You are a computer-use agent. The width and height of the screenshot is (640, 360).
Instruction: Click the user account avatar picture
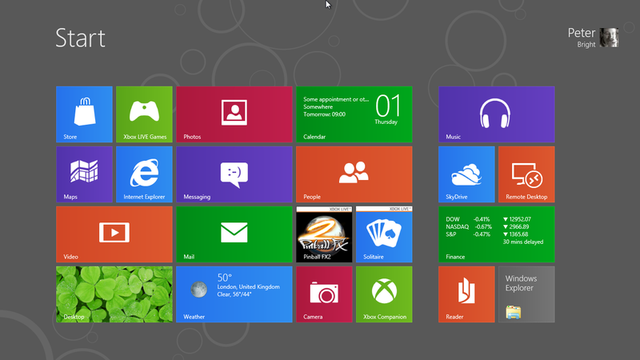pos(609,38)
